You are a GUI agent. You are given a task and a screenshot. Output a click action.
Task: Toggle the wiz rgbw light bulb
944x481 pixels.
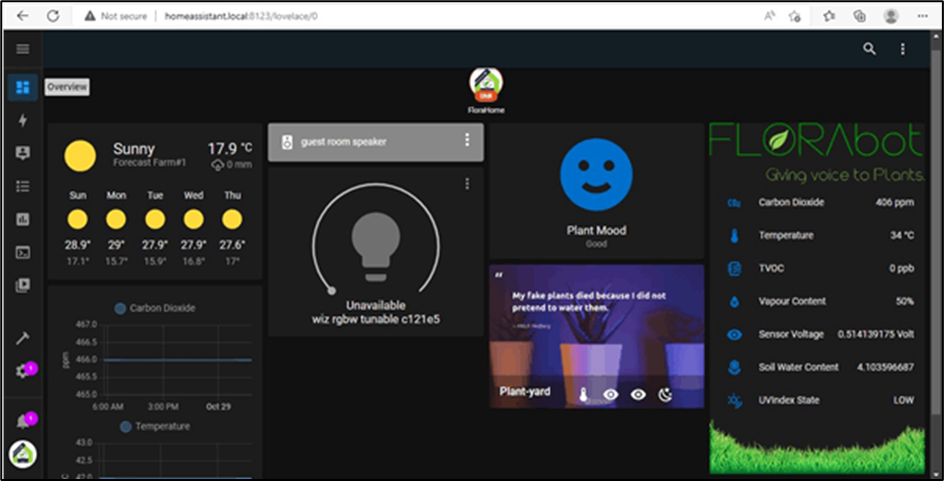click(376, 247)
